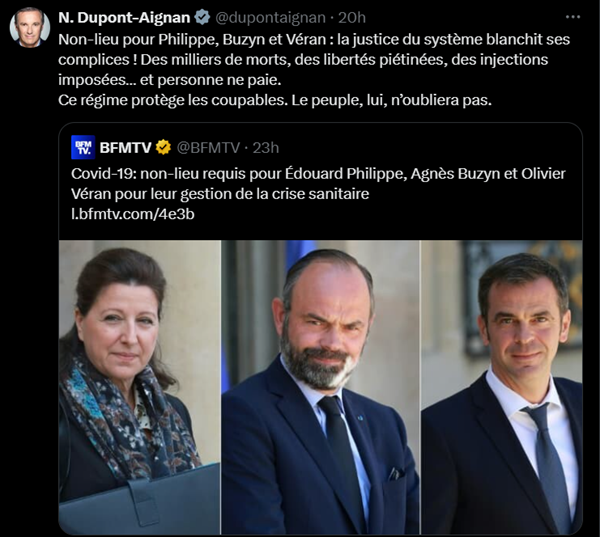
Task: Click the black folder in the left photo
Action: [140, 499]
